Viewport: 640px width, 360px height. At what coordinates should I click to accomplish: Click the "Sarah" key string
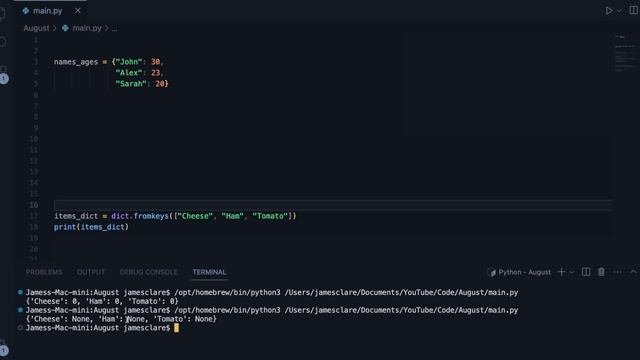pyautogui.click(x=131, y=84)
